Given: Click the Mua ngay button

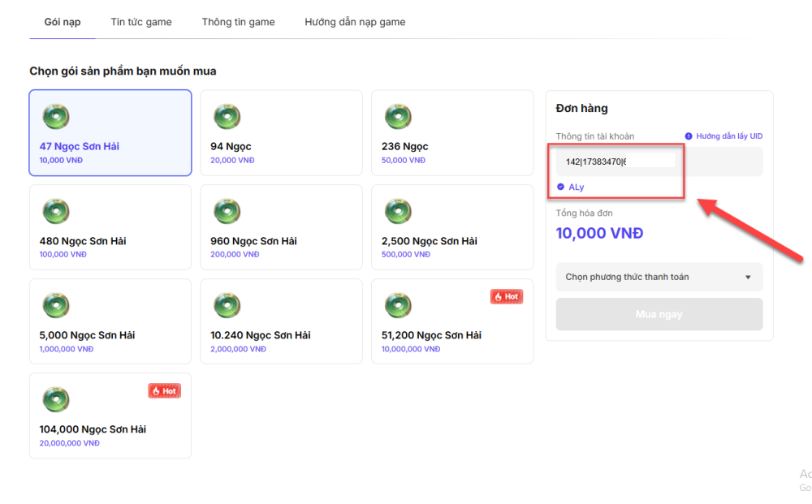Looking at the screenshot, I should click(659, 314).
